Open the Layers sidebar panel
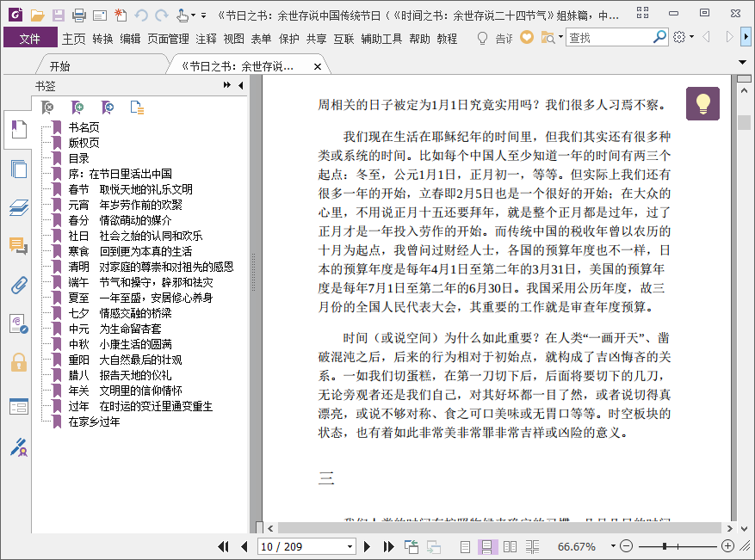This screenshot has width=755, height=560. [18, 207]
